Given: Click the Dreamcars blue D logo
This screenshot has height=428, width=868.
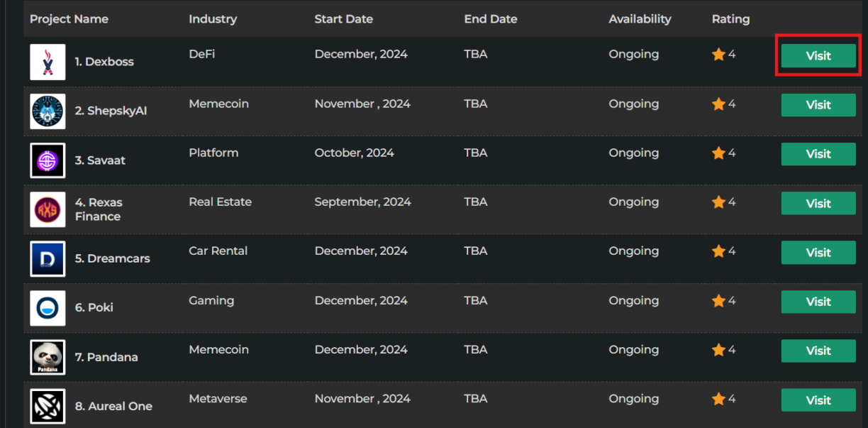Looking at the screenshot, I should pos(48,258).
